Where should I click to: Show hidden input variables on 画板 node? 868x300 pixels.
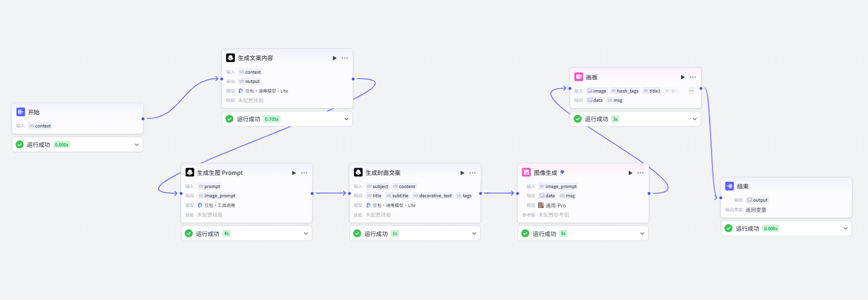[691, 91]
